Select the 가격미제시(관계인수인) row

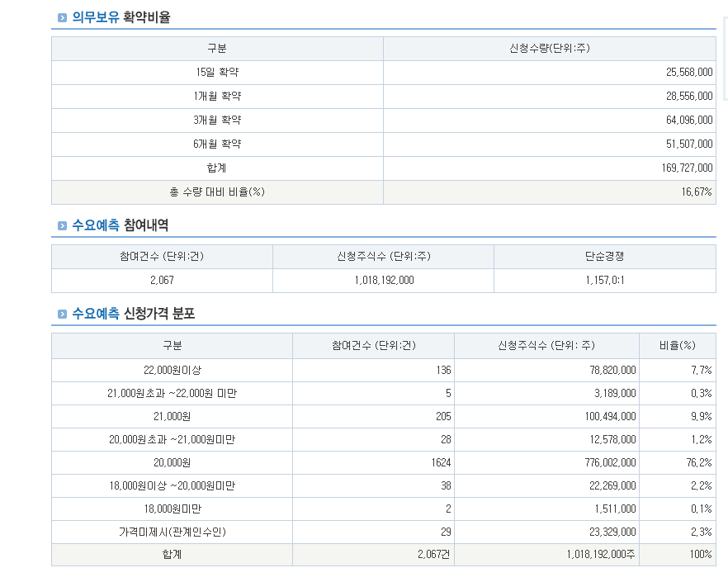coord(172,532)
